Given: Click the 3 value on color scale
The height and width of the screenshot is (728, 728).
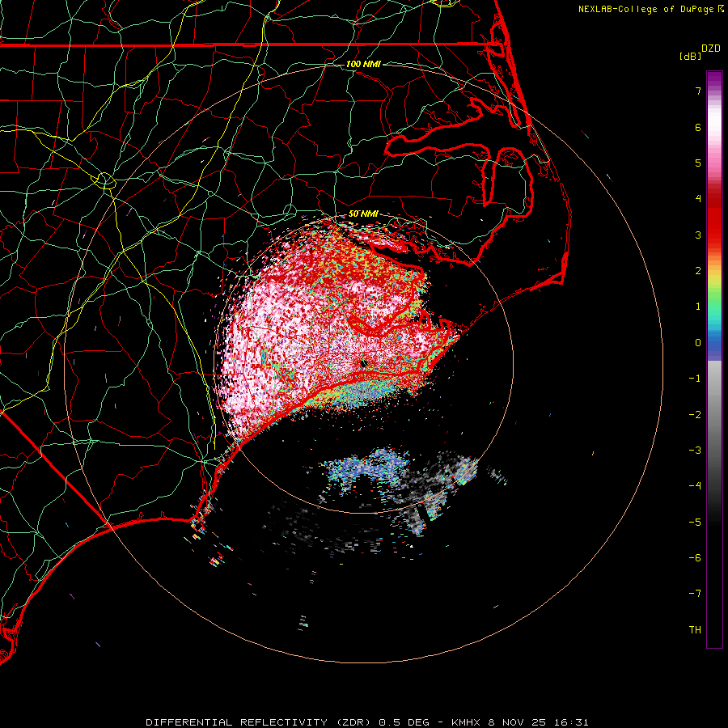Looking at the screenshot, I should [698, 235].
